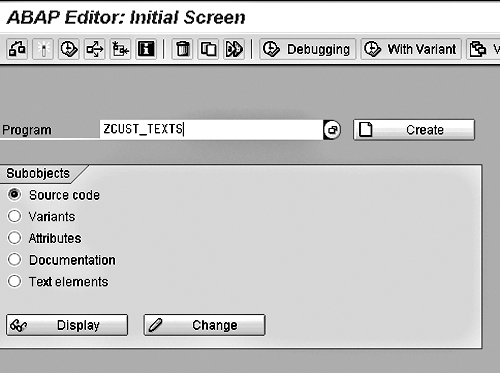Click the Create button

coord(414,130)
